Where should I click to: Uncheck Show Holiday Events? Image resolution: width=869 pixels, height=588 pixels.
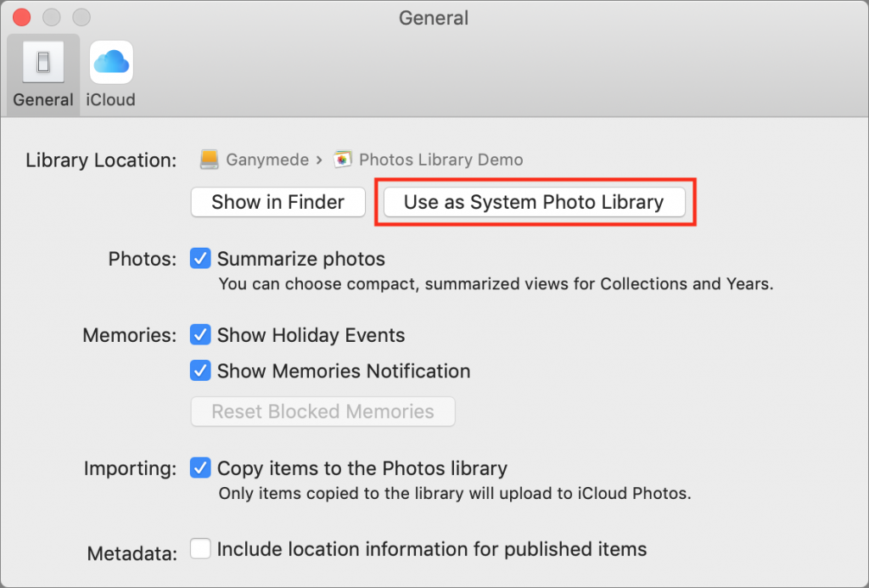point(200,335)
